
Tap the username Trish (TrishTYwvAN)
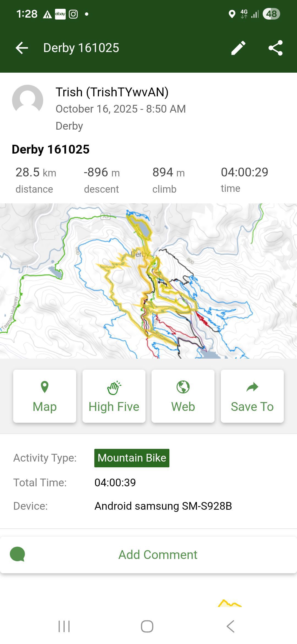[x=112, y=92]
